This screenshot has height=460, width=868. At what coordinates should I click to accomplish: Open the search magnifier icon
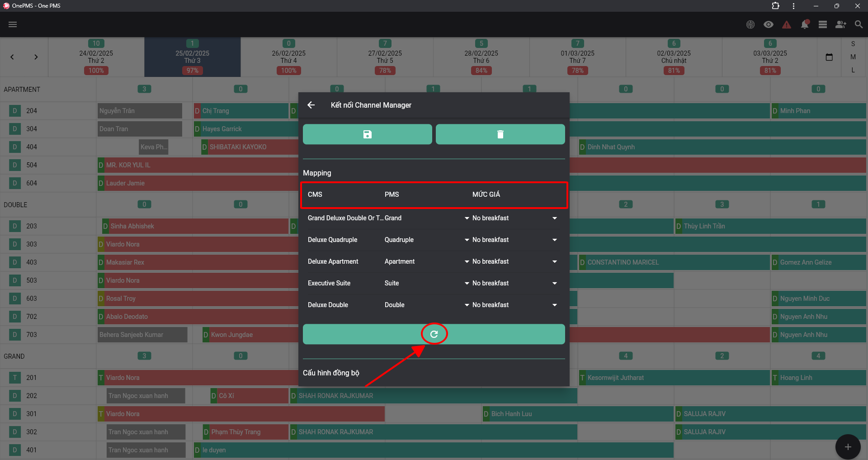(x=859, y=24)
